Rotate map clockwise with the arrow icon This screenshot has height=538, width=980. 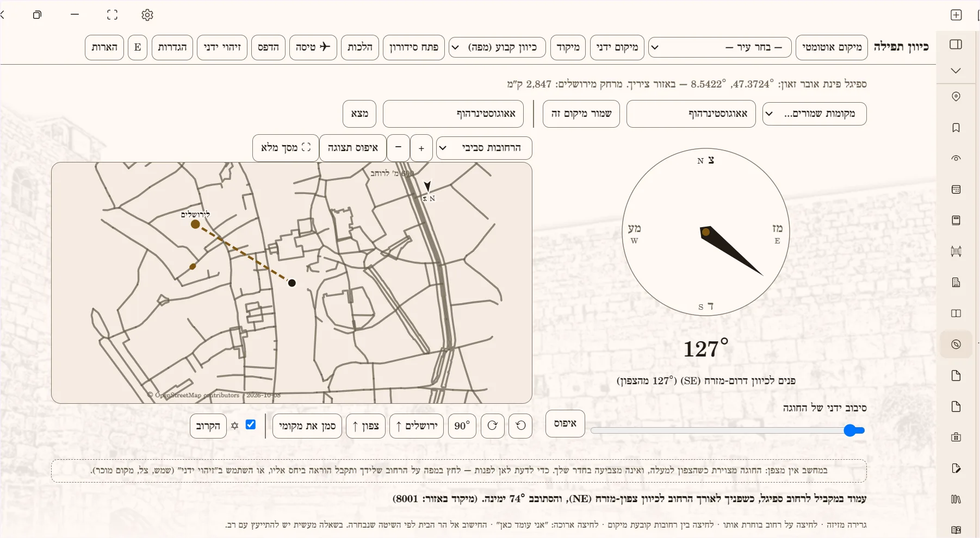tap(492, 426)
